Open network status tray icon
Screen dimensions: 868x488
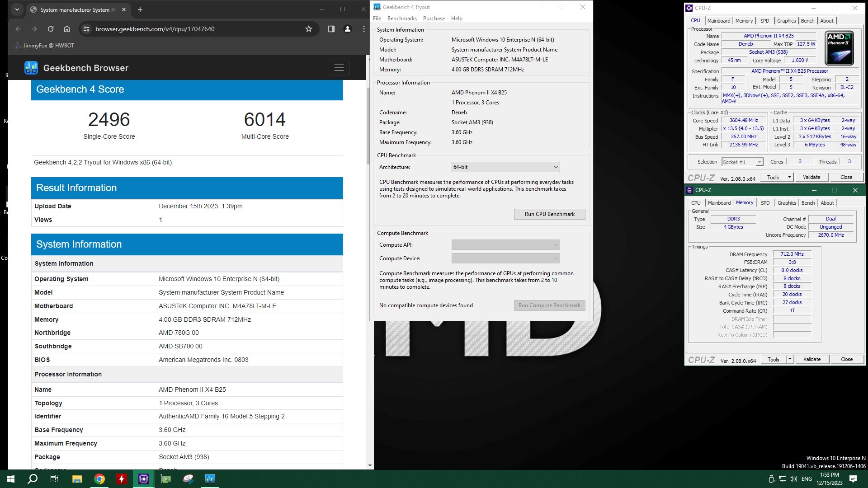783,479
